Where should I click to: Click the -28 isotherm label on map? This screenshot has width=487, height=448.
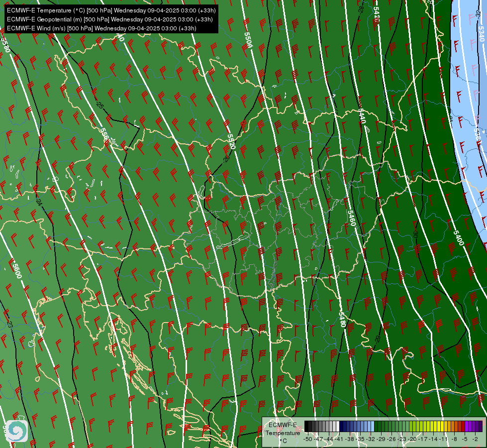click(x=361, y=9)
